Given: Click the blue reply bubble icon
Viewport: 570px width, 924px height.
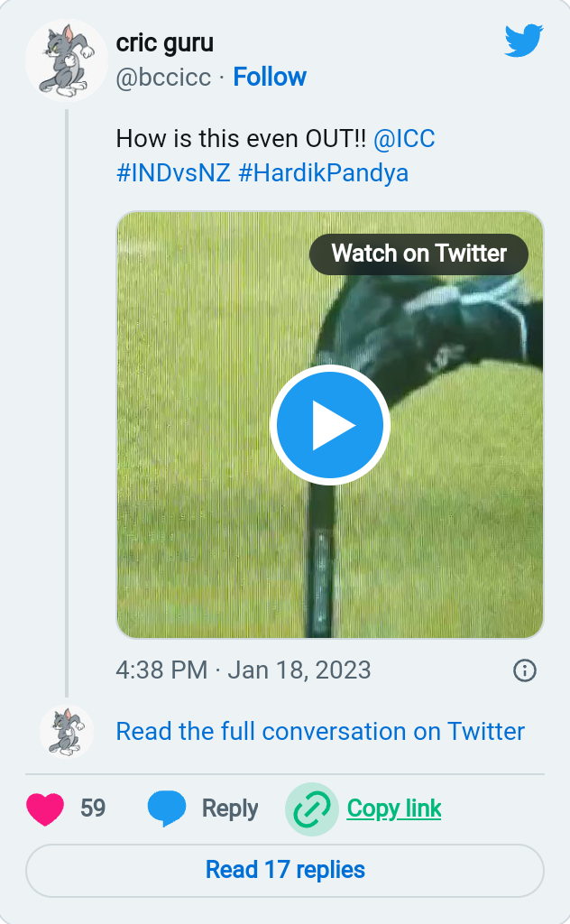Looking at the screenshot, I should 166,808.
